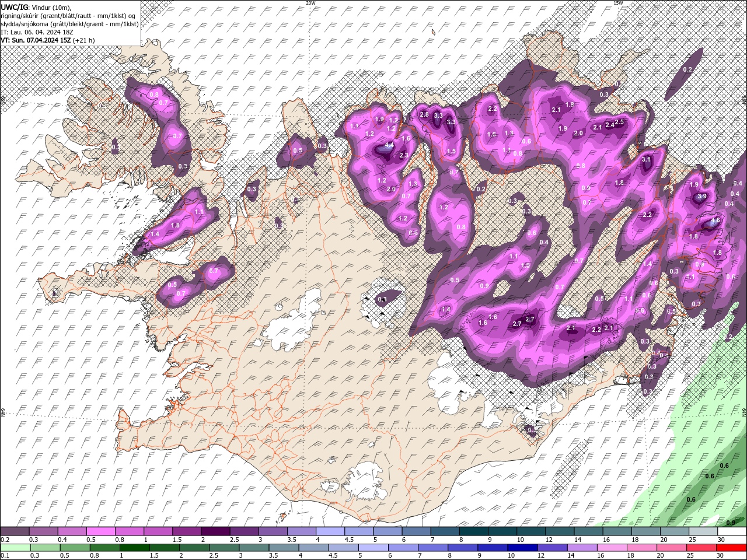Screen dimensions: 747x560
Task: Select the white 30 swatch in upper legend row
Action: coord(732,531)
